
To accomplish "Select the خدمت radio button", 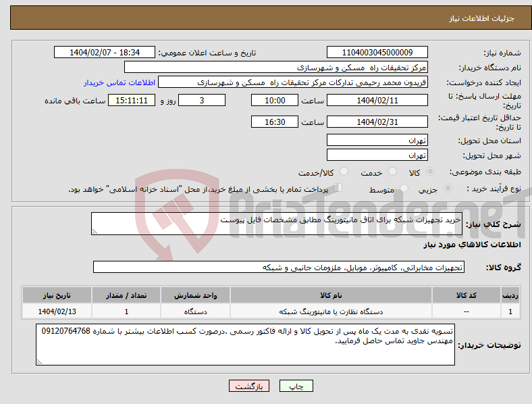I will point(392,172).
